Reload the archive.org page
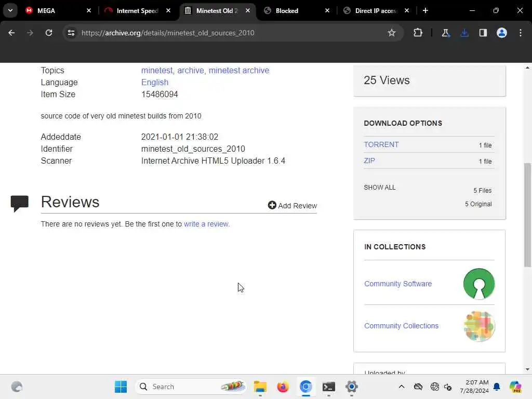The height and width of the screenshot is (399, 532). tap(49, 33)
